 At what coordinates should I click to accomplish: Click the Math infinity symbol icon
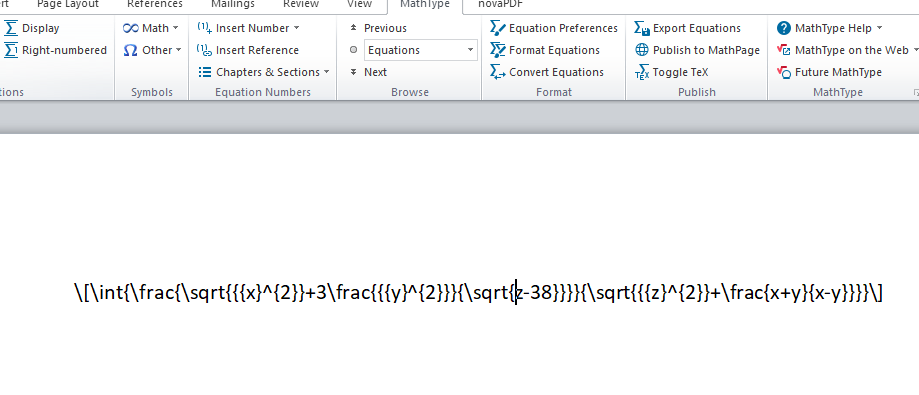[130, 28]
